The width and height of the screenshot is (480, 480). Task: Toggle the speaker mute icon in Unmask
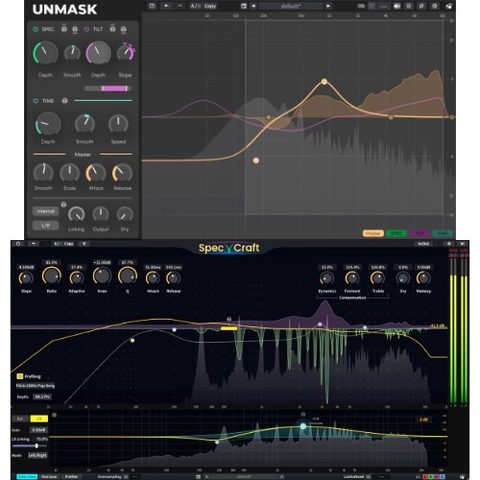[397, 6]
